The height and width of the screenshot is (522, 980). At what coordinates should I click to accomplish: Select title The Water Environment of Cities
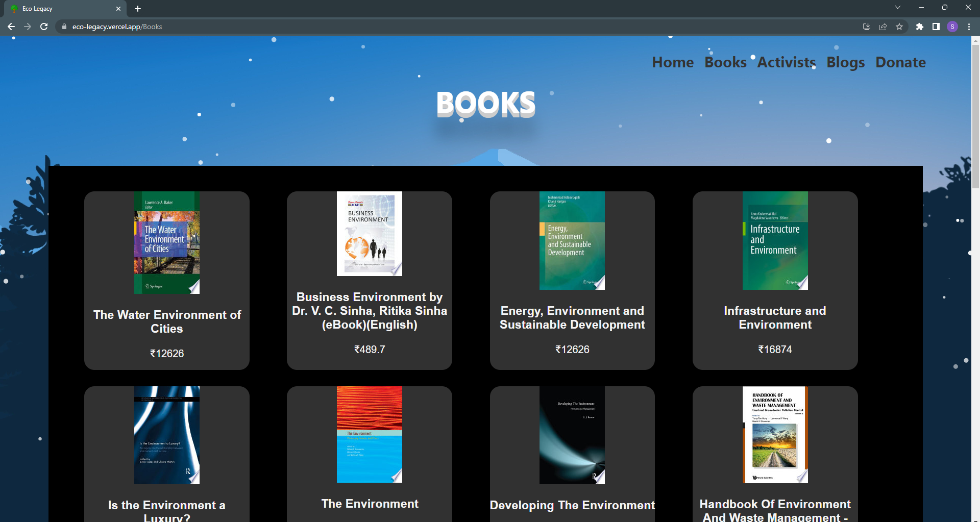click(167, 321)
